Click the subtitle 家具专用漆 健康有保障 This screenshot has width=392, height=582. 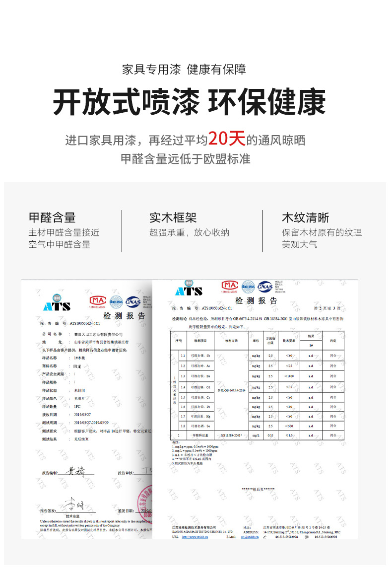coord(184,70)
